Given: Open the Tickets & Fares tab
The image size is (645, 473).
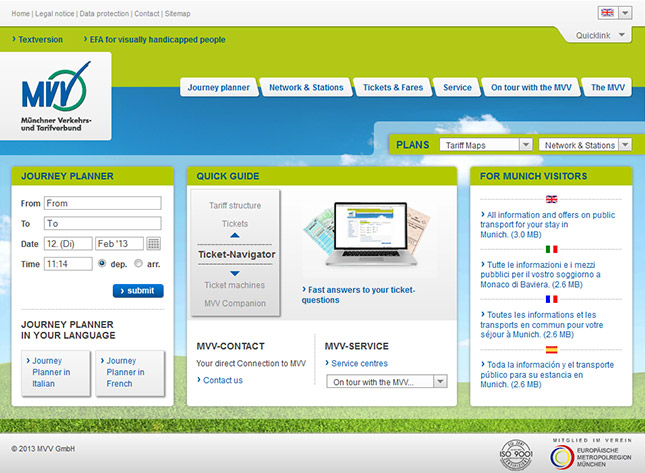Looking at the screenshot, I should 393,87.
